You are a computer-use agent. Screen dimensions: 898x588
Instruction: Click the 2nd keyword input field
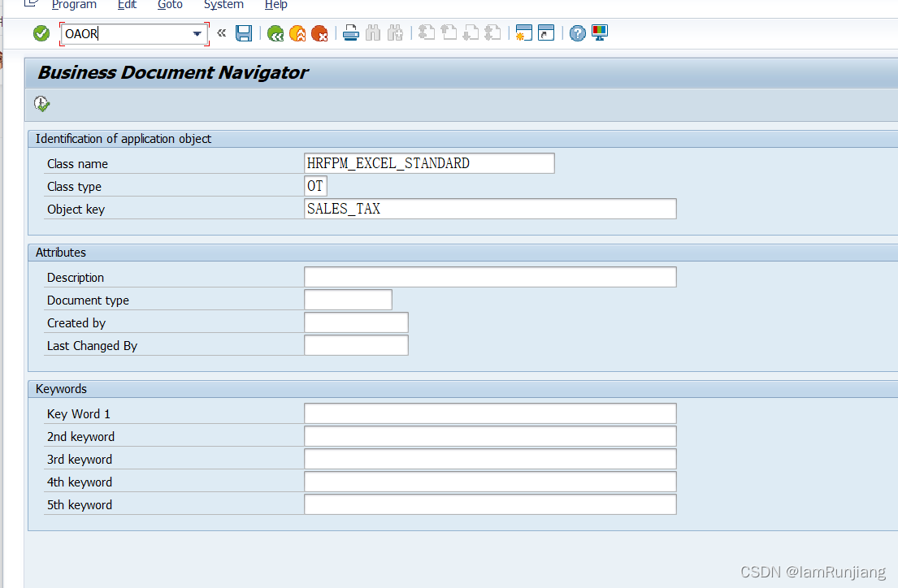490,436
